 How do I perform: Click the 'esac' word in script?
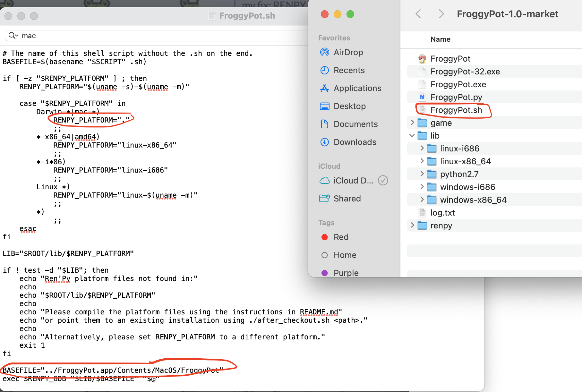pyautogui.click(x=28, y=228)
